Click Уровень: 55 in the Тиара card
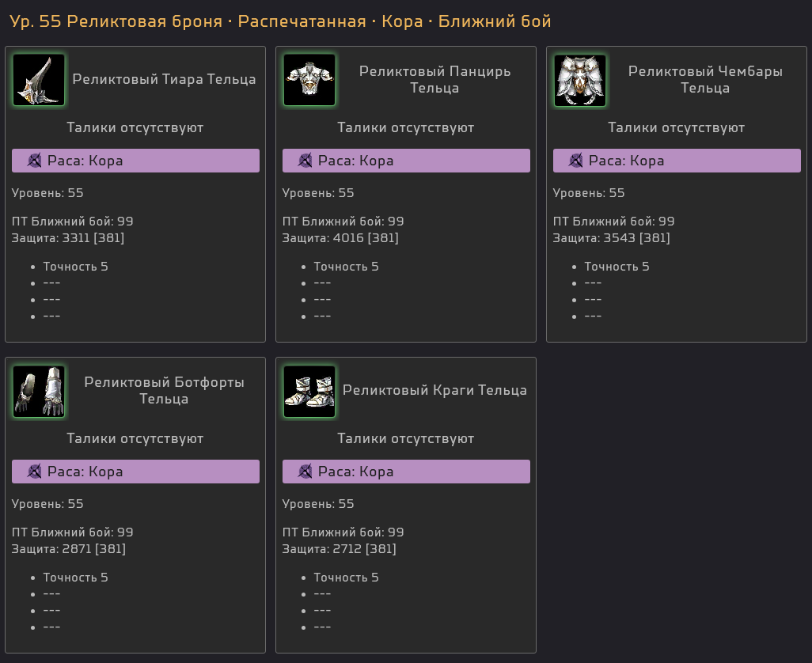 tap(47, 193)
